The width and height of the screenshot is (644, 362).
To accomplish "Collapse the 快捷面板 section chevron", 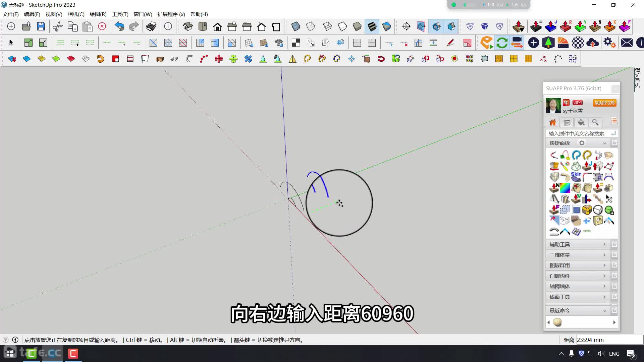I will (x=604, y=143).
